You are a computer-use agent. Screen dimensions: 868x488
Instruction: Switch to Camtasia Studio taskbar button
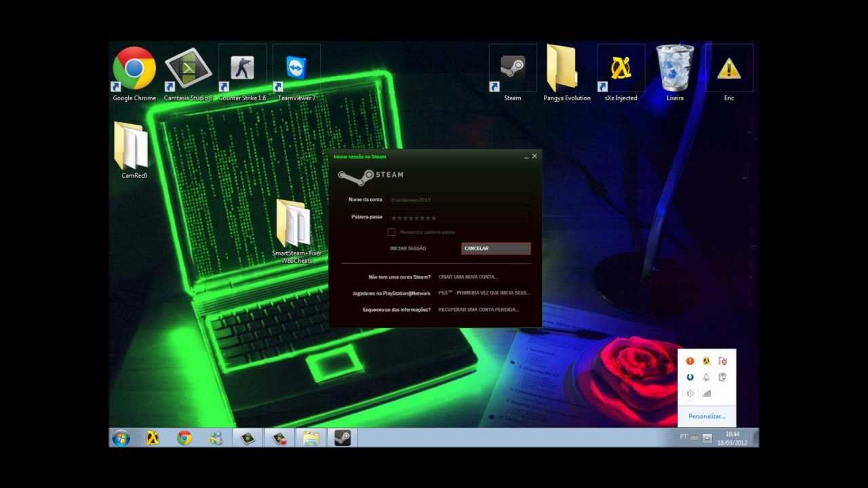pos(248,438)
